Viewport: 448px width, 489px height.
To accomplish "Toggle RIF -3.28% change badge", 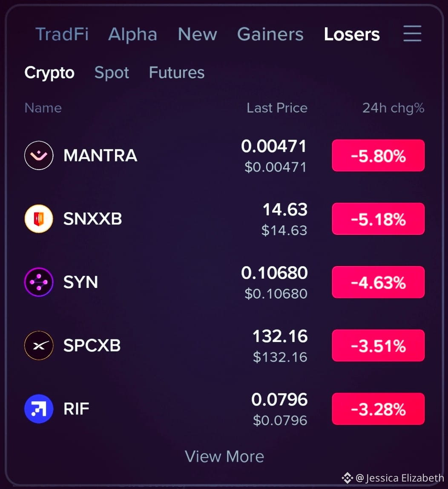I will [378, 408].
